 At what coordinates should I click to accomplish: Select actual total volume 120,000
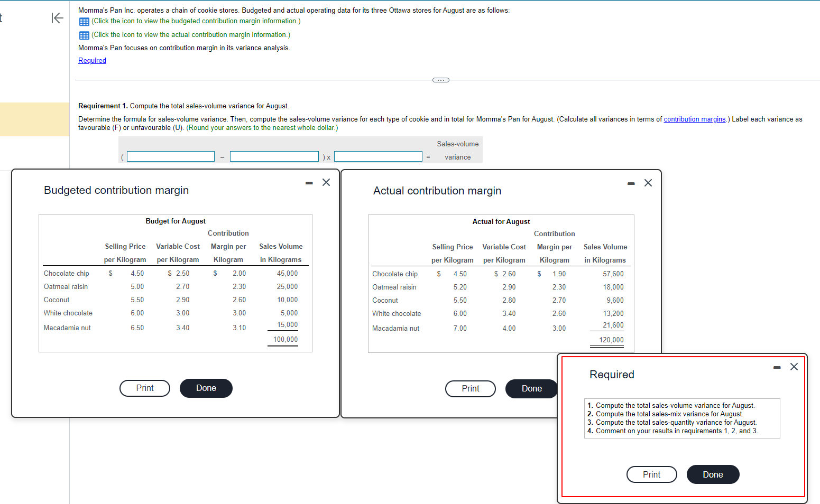coord(611,340)
